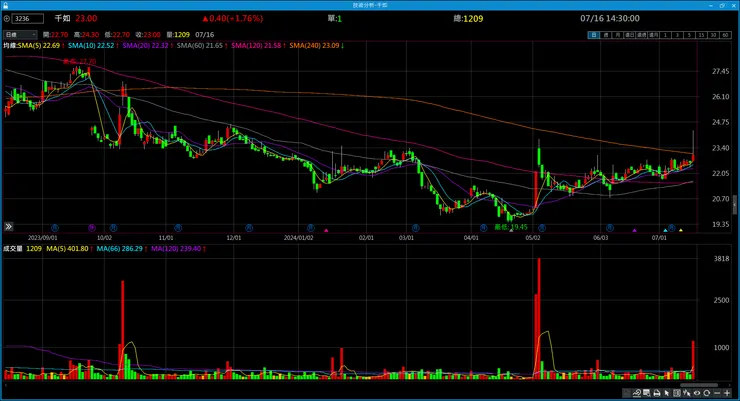Click the blue circle event marker near 12/01
The width and height of the screenshot is (740, 401).
249,228
